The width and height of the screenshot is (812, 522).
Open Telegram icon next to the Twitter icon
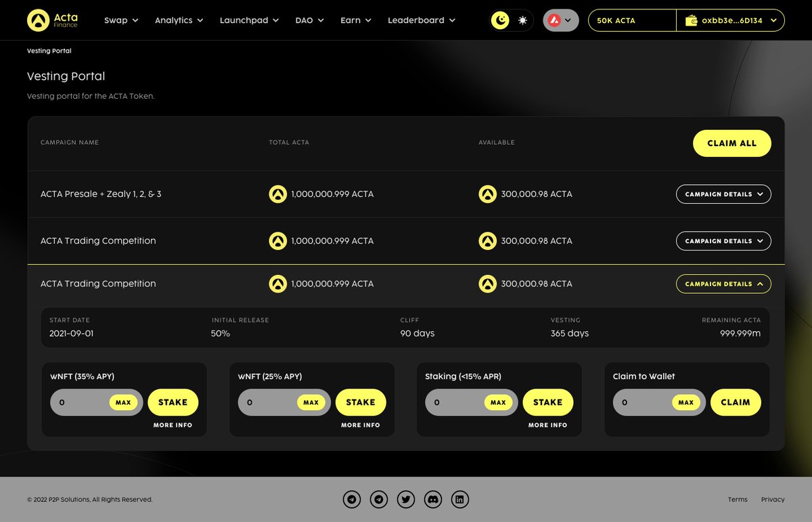click(x=379, y=500)
